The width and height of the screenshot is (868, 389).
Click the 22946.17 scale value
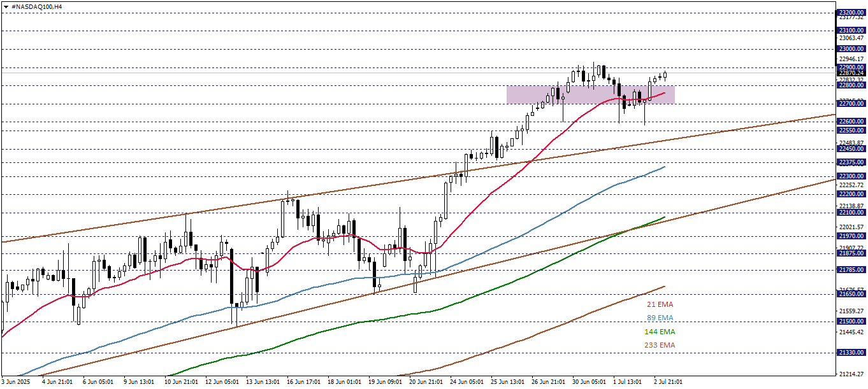(852, 59)
